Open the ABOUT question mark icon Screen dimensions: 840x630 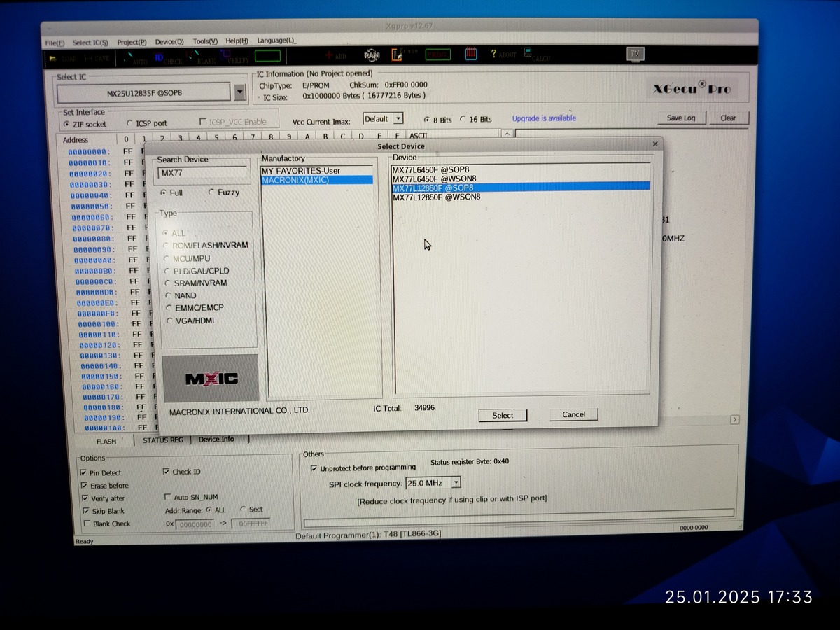click(x=503, y=54)
